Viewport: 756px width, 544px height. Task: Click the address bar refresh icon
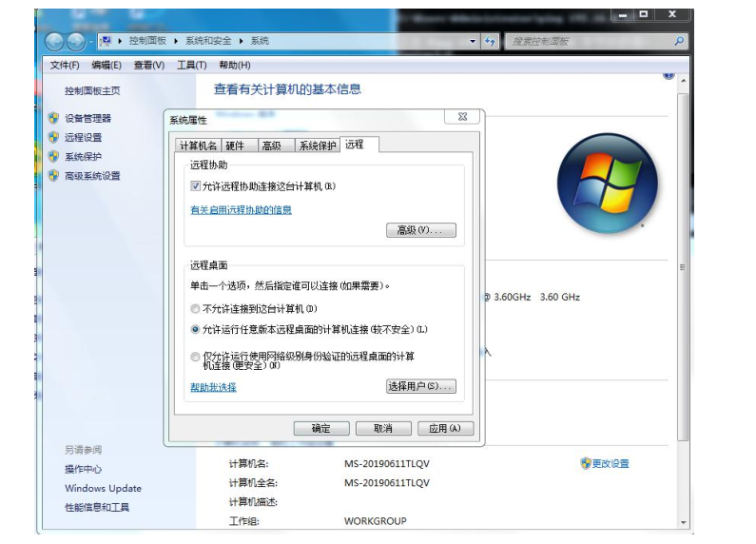tap(490, 42)
